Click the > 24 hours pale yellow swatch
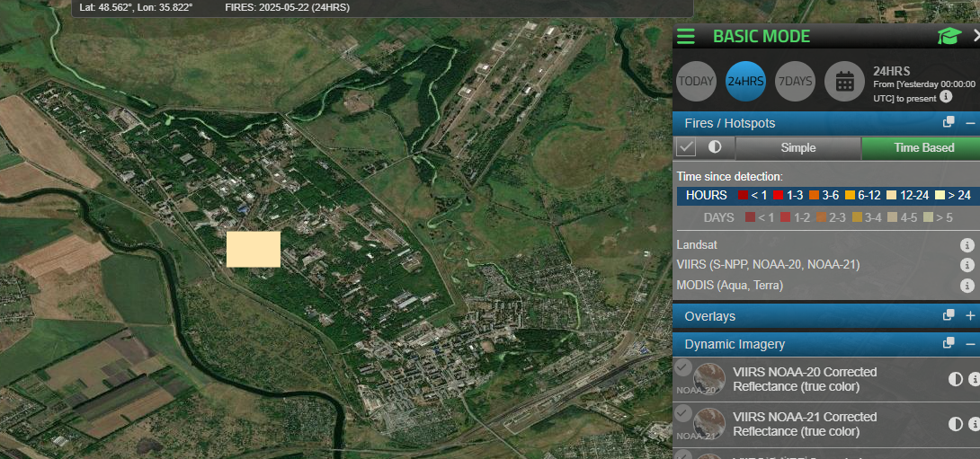Screen dimensions: 980x459 pyautogui.click(x=940, y=196)
